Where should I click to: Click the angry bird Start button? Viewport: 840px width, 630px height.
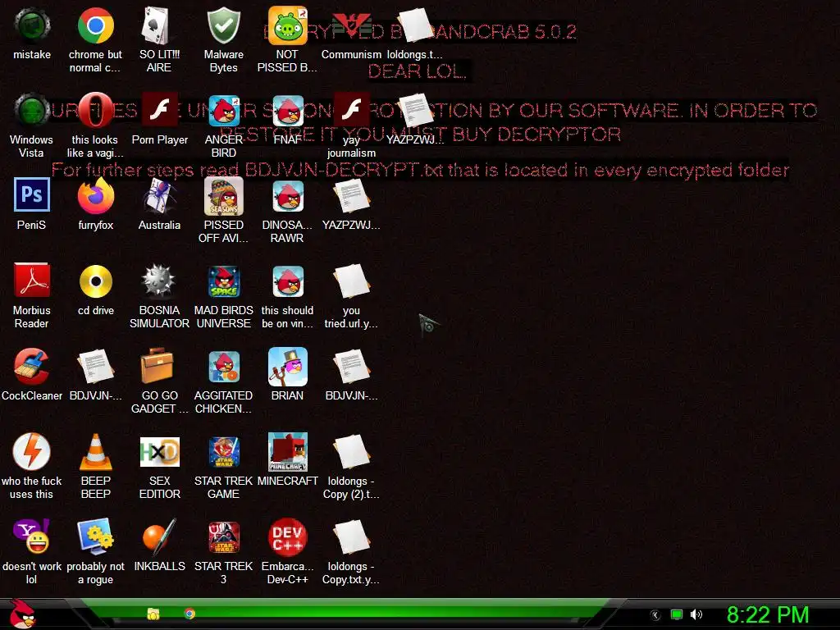(22, 614)
